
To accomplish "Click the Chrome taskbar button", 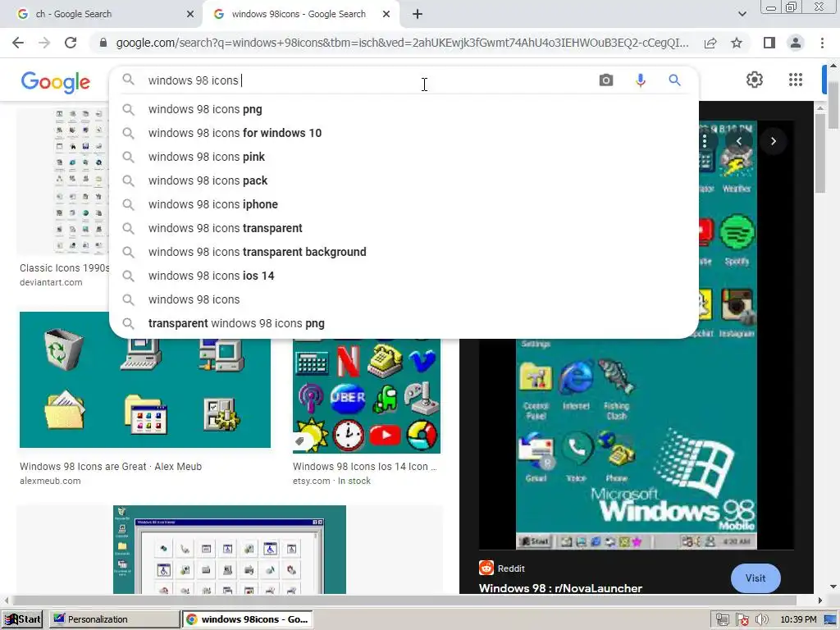I will coord(247,619).
